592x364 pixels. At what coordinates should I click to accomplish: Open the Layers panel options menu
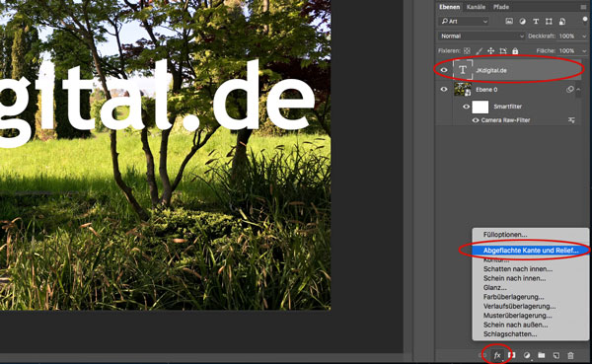(x=584, y=7)
